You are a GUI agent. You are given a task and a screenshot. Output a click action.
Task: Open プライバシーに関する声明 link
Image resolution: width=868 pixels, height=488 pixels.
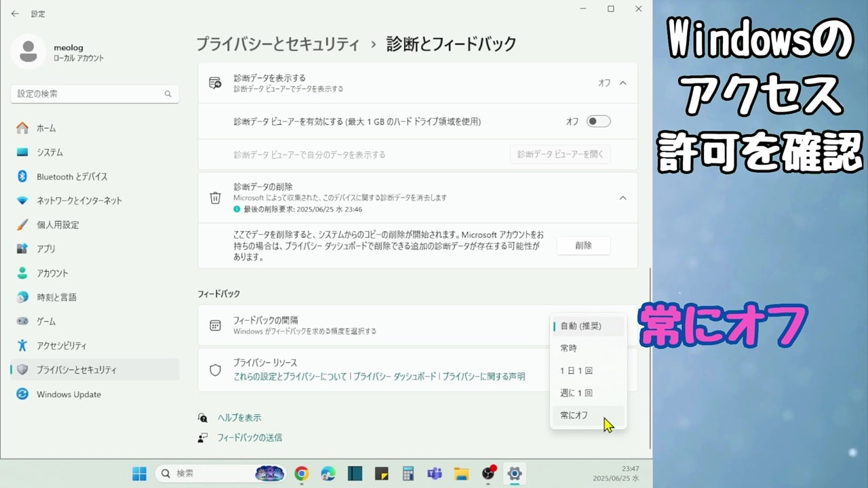pyautogui.click(x=484, y=376)
